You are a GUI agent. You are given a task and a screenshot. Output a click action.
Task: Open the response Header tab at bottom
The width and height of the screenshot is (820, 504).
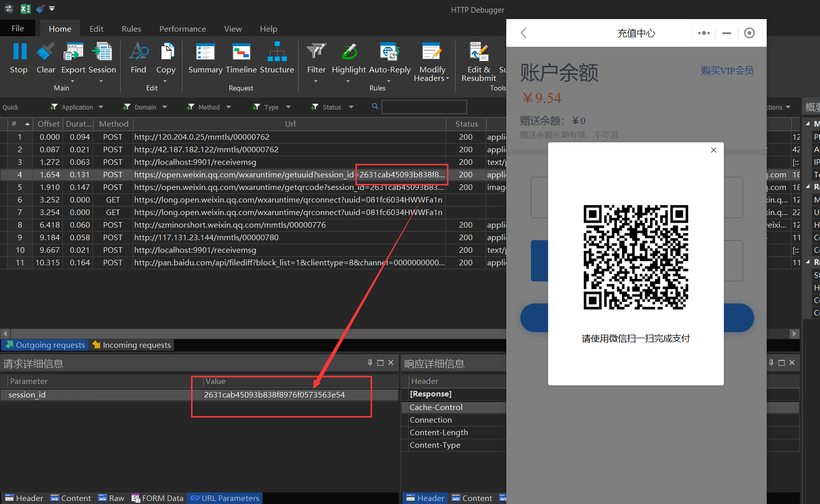[425, 498]
